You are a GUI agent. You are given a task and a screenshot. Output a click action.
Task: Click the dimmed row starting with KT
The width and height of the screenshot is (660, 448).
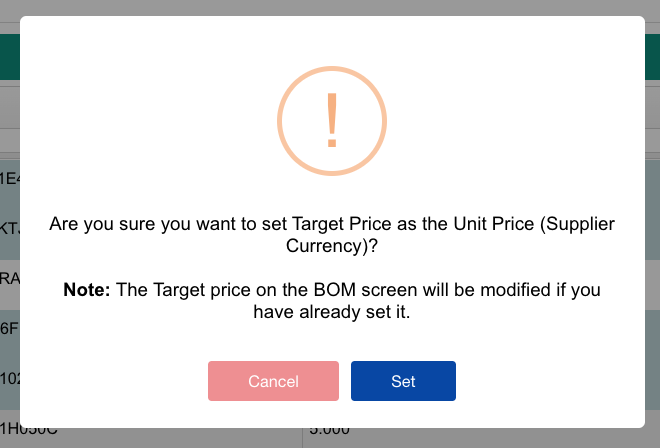click(9, 229)
